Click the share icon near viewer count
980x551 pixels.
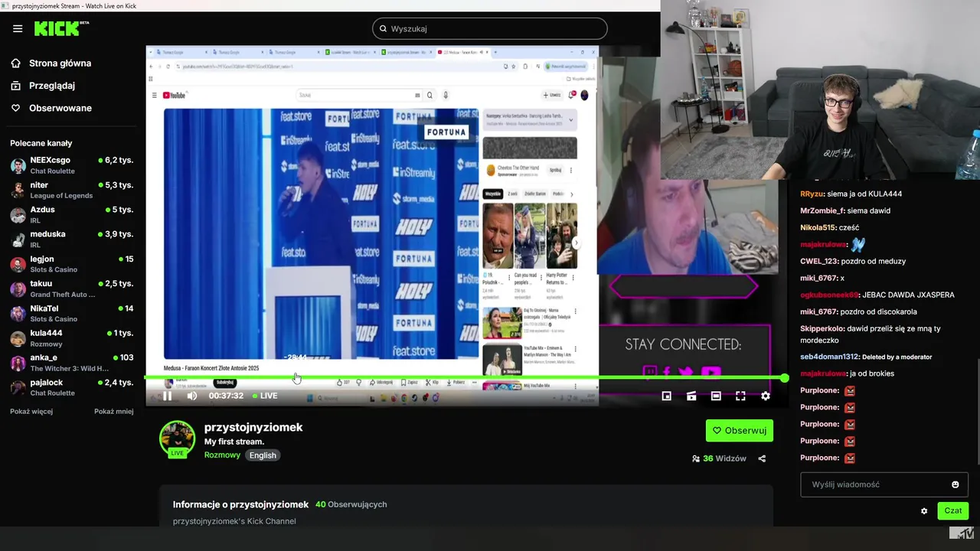coord(762,458)
